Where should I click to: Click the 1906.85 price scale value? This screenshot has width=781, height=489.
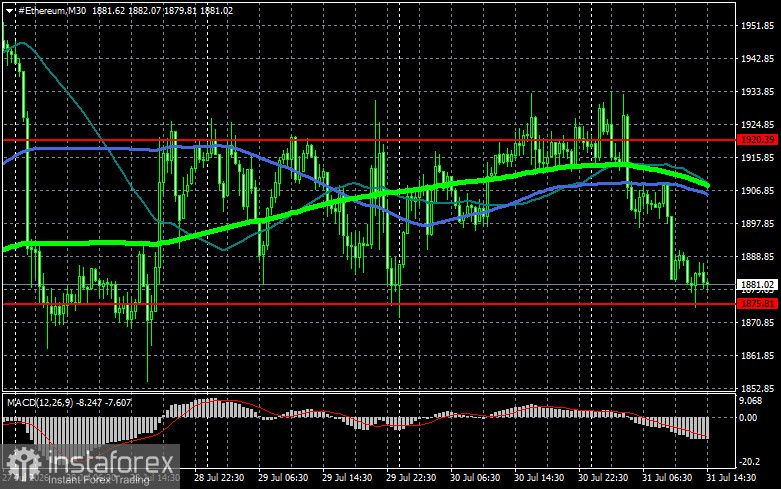click(x=757, y=190)
